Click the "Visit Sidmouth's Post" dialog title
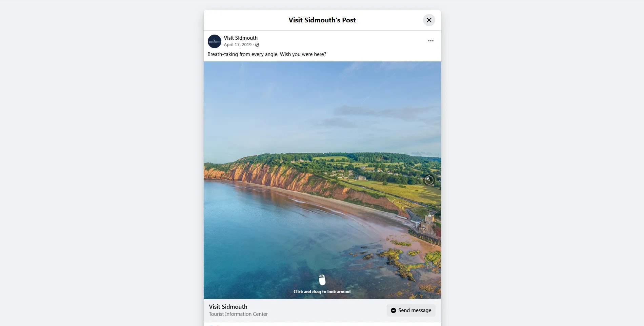Viewport: 644px width, 326px height. tap(322, 20)
